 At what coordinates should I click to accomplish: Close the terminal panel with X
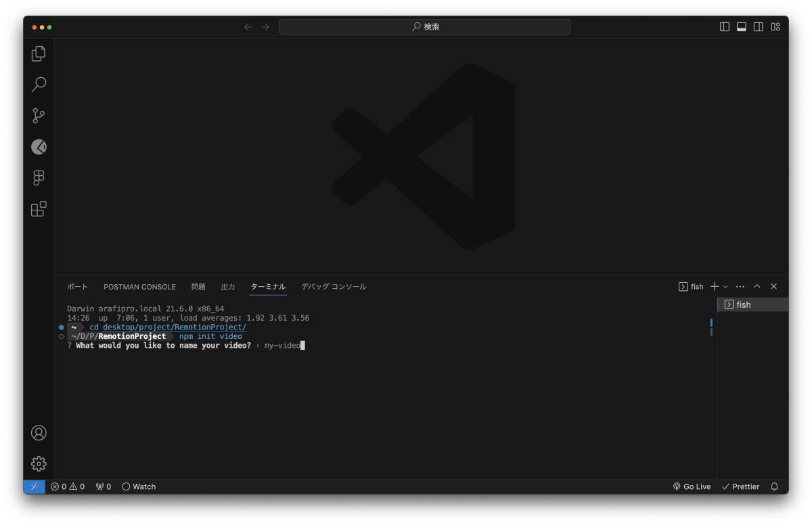774,287
